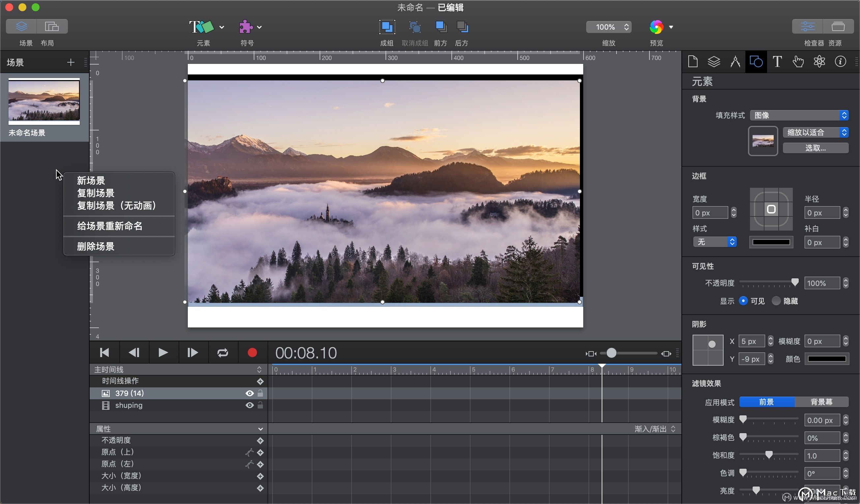Image resolution: width=860 pixels, height=504 pixels.
Task: Add a new scene with plus icon
Action: coord(71,62)
